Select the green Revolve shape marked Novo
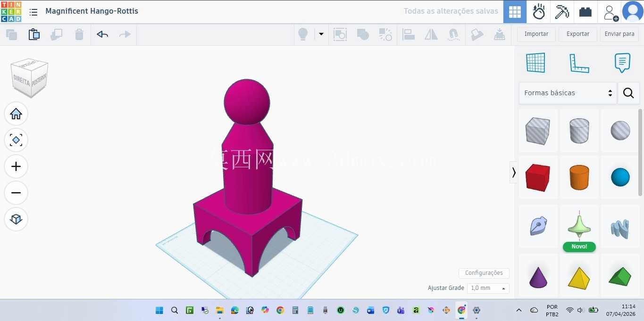The image size is (644, 321). pyautogui.click(x=579, y=226)
